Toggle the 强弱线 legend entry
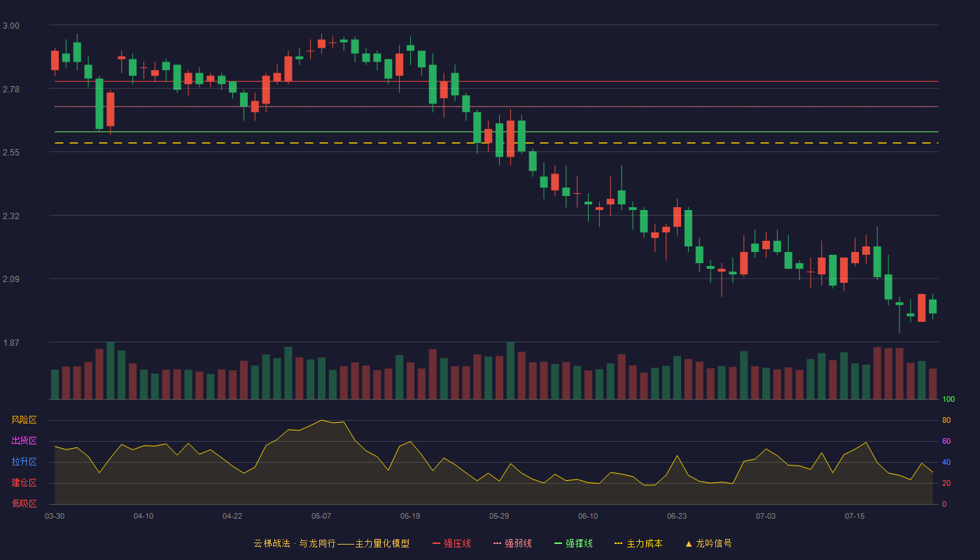 (512, 543)
